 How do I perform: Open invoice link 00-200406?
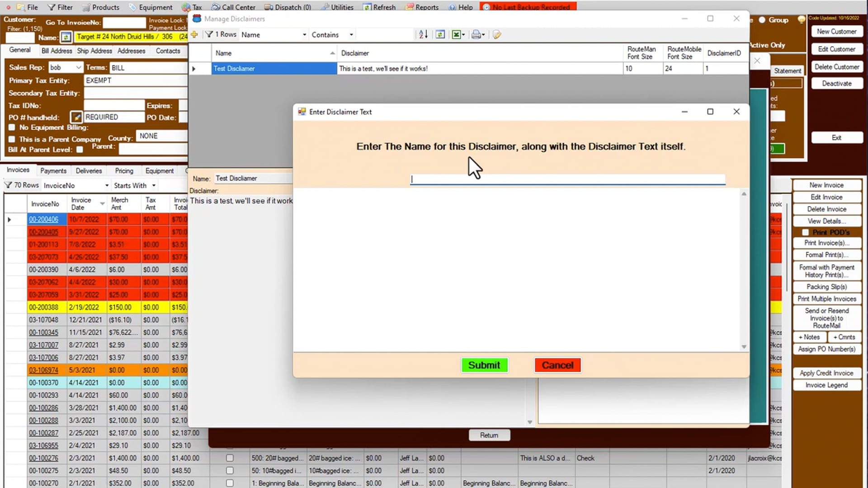tap(44, 220)
